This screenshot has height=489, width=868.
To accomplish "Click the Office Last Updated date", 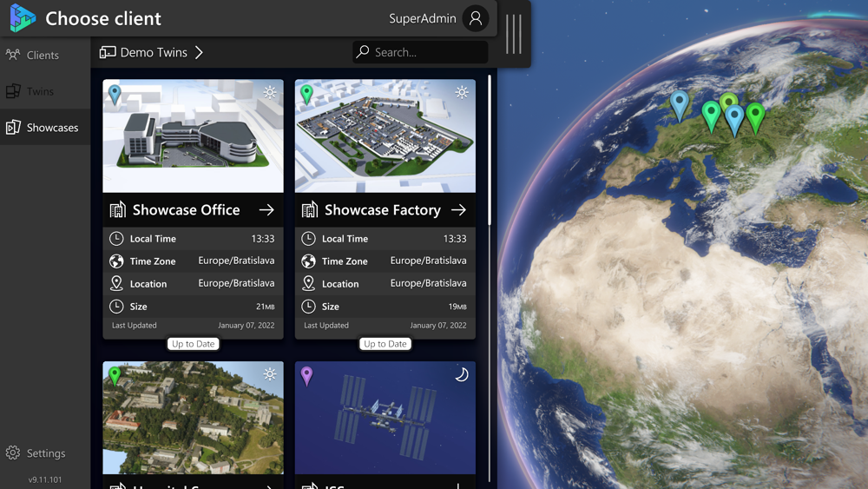I will click(247, 325).
